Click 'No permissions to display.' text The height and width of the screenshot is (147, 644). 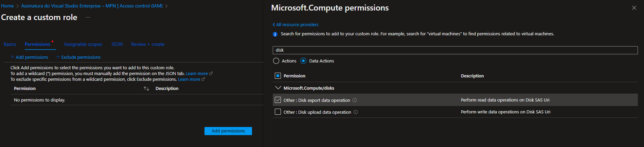click(39, 100)
